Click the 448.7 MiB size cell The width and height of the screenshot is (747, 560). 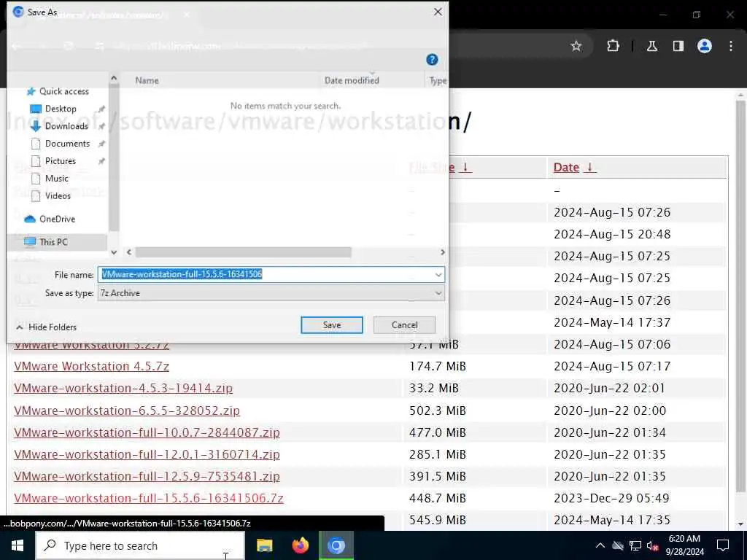pos(438,498)
